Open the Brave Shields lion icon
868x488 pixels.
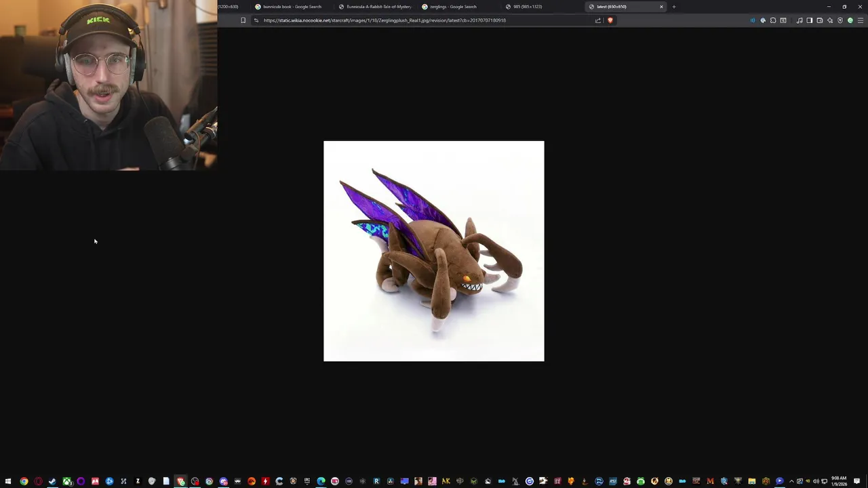point(610,20)
